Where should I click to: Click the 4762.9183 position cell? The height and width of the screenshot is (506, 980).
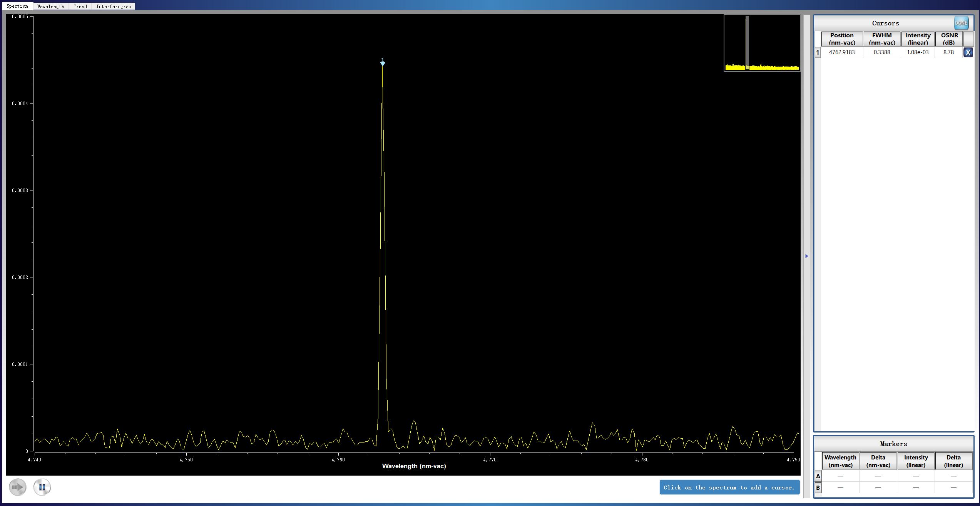(x=842, y=52)
